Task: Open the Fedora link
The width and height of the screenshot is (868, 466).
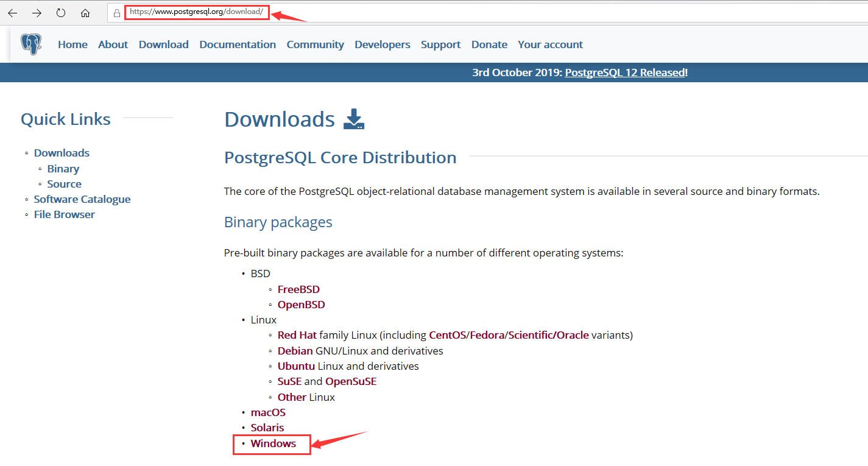Action: point(487,335)
